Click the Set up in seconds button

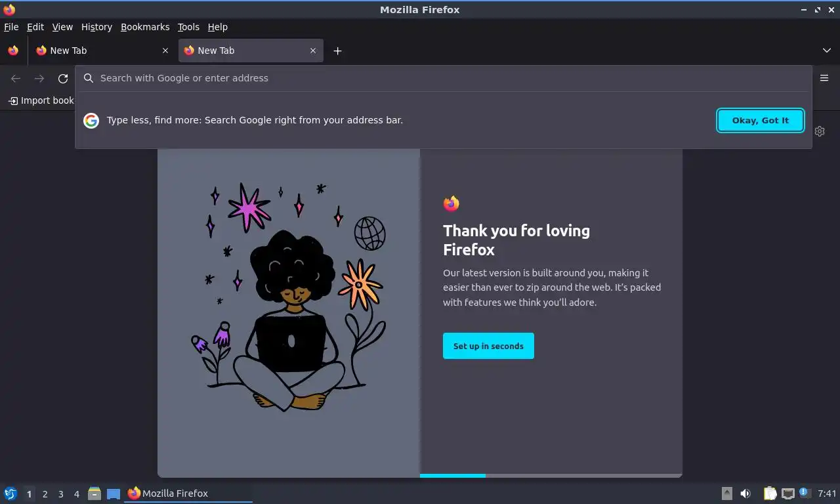pos(488,346)
